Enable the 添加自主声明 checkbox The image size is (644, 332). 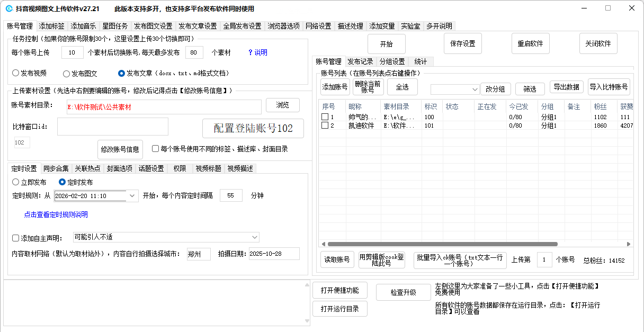(x=16, y=238)
